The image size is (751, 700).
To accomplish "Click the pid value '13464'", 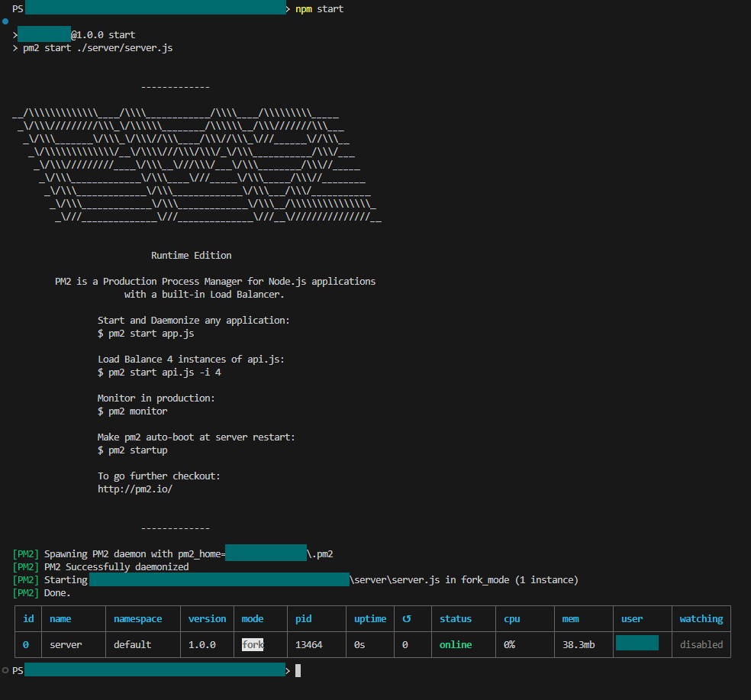I will [308, 645].
